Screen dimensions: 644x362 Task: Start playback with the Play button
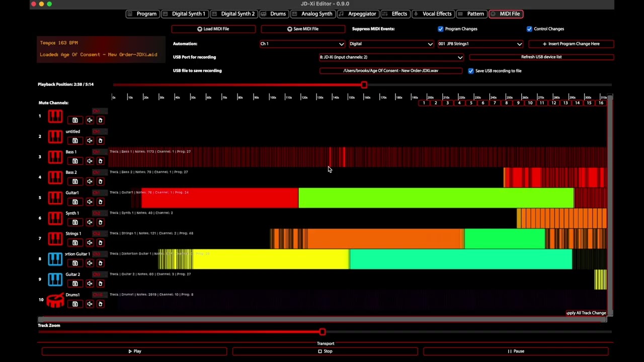(134, 351)
